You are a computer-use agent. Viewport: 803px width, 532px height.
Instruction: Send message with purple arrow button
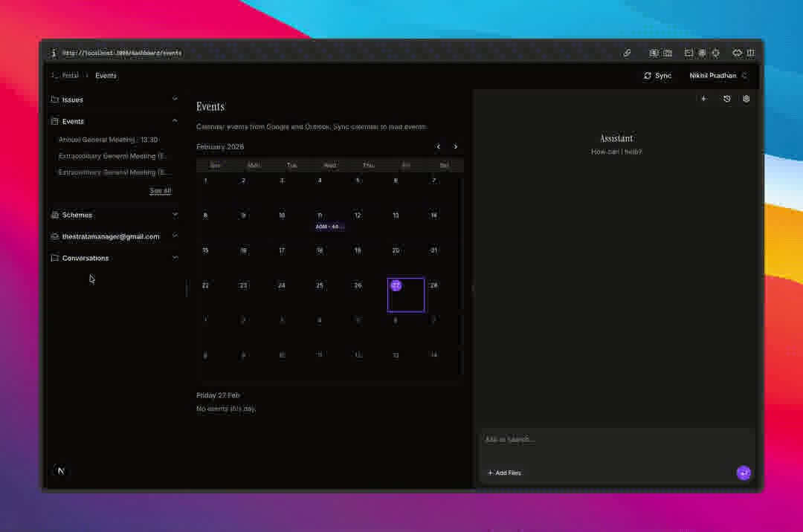pos(744,473)
